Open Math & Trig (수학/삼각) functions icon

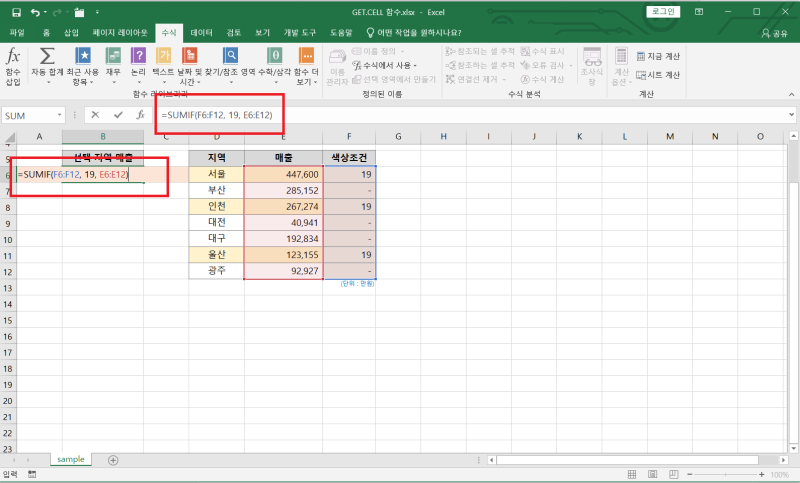pyautogui.click(x=274, y=56)
